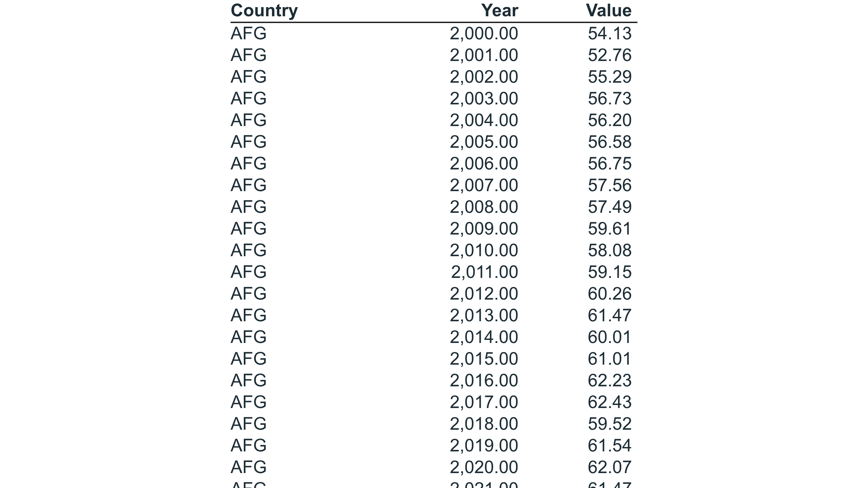Click the value 56.20 cell

(x=610, y=120)
